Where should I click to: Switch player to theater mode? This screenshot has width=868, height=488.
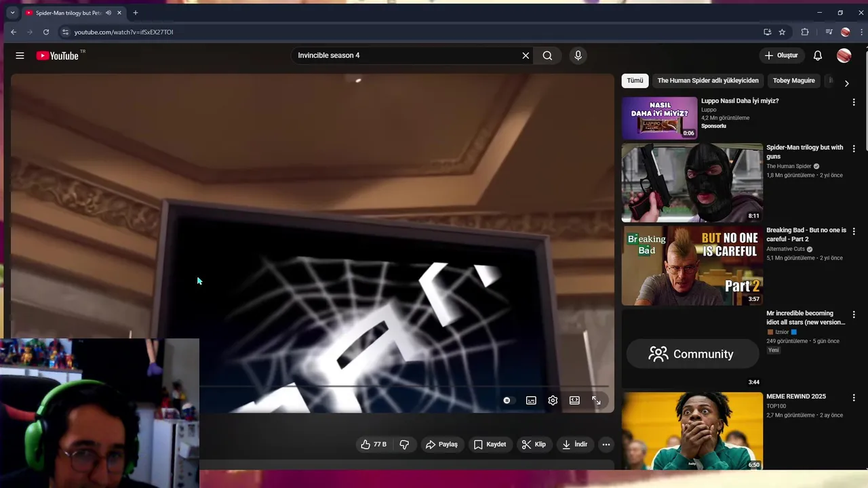(x=574, y=401)
